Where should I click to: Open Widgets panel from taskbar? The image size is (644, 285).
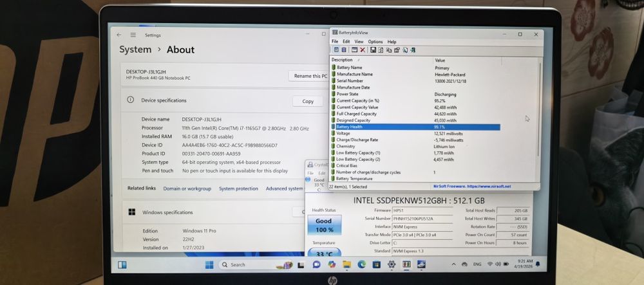(122, 264)
